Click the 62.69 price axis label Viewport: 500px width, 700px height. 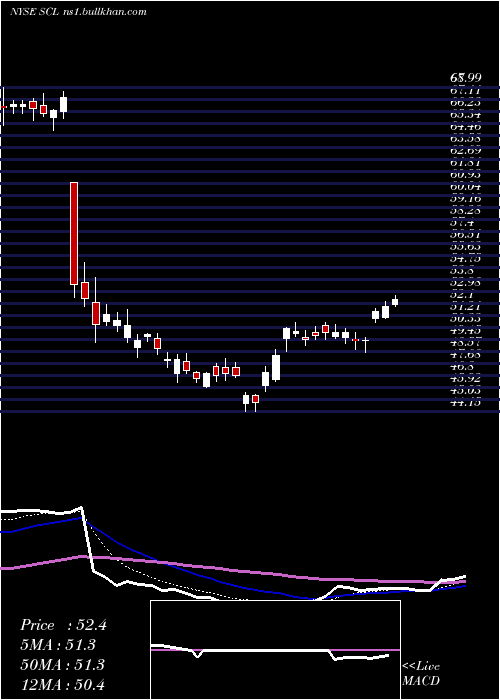464,150
